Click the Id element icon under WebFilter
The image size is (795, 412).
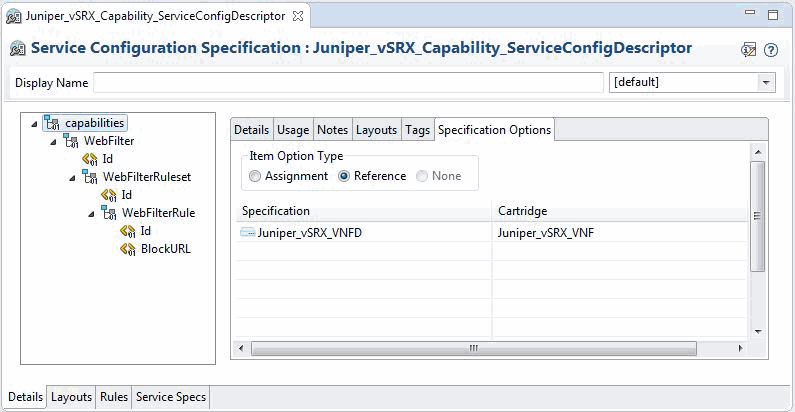[x=90, y=159]
